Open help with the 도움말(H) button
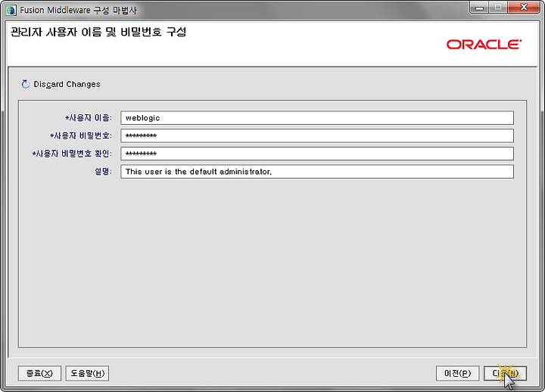 [x=87, y=373]
